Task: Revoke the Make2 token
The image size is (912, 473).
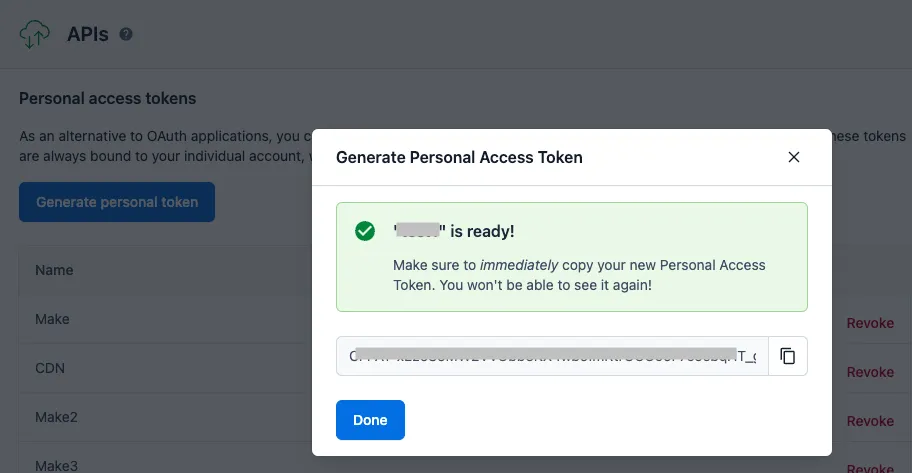Action: coord(870,421)
